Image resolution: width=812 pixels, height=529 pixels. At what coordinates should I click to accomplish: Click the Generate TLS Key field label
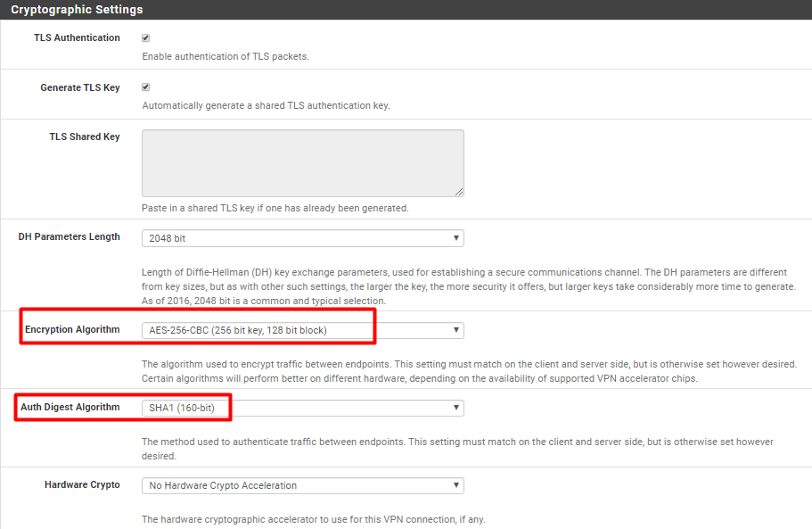pos(80,87)
